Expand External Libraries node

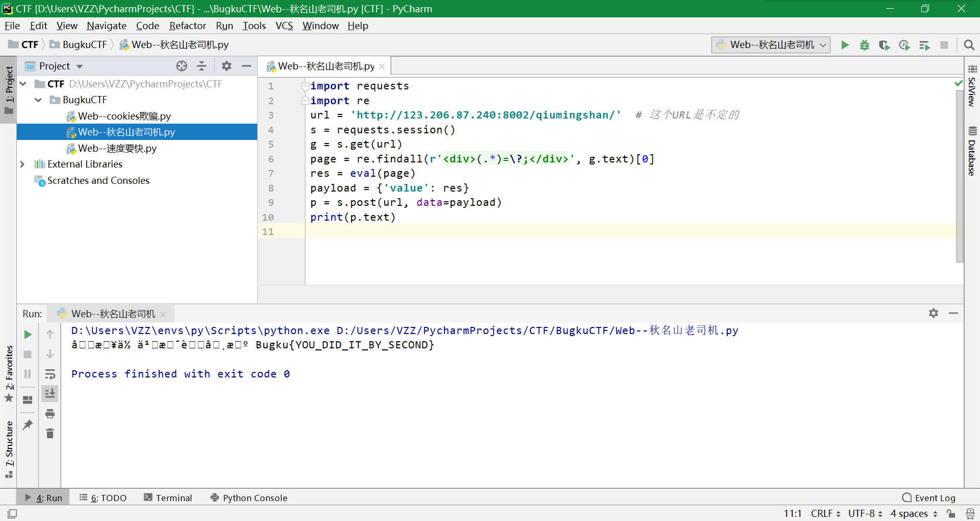(22, 164)
